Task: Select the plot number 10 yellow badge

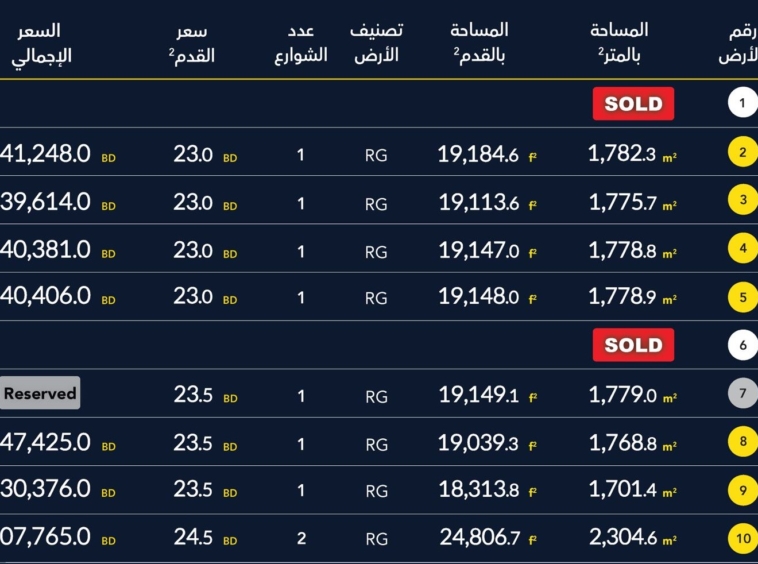Action: 743,539
